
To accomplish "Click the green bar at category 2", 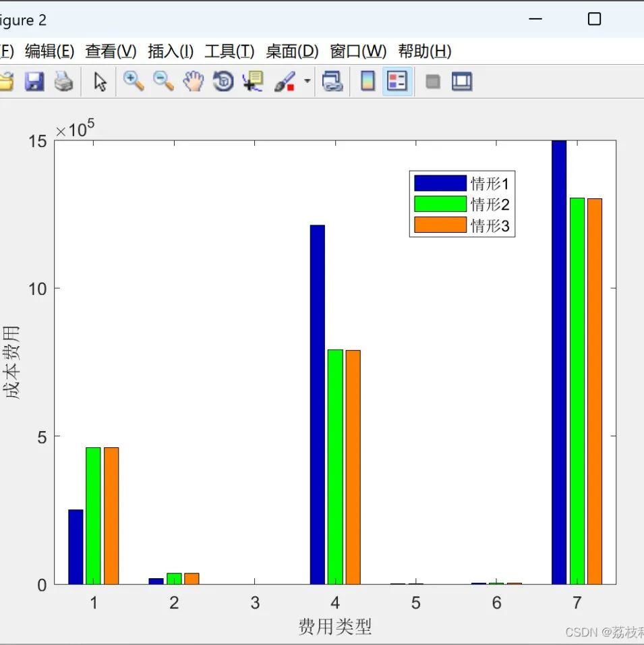I will tap(174, 579).
